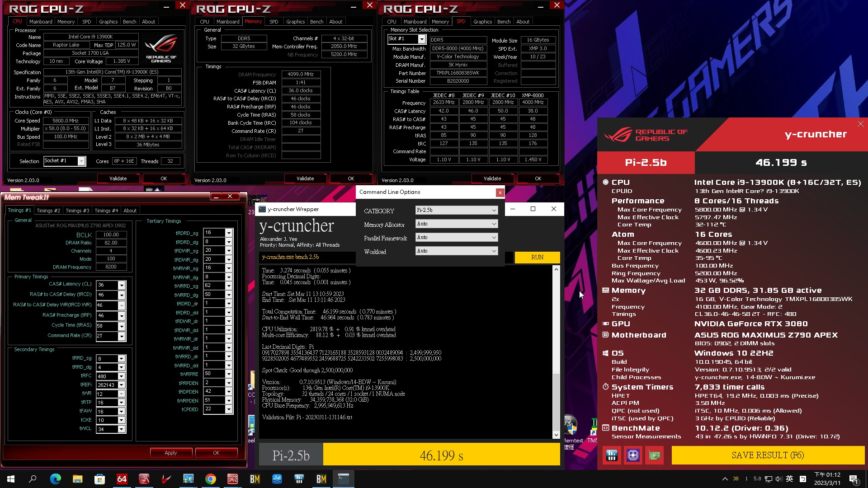
Task: Open the CPU-Z chip icon in BenchMate
Action: (x=633, y=455)
